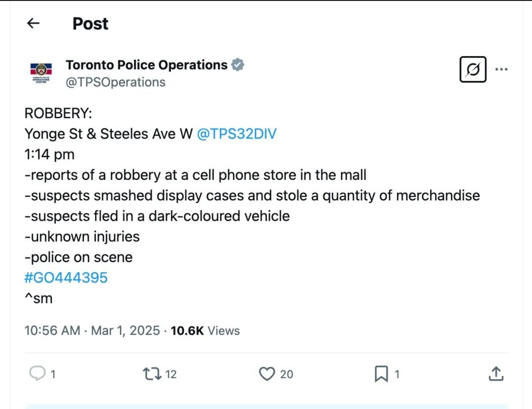Click the reply speech bubble icon
532x409 pixels.
(x=37, y=374)
